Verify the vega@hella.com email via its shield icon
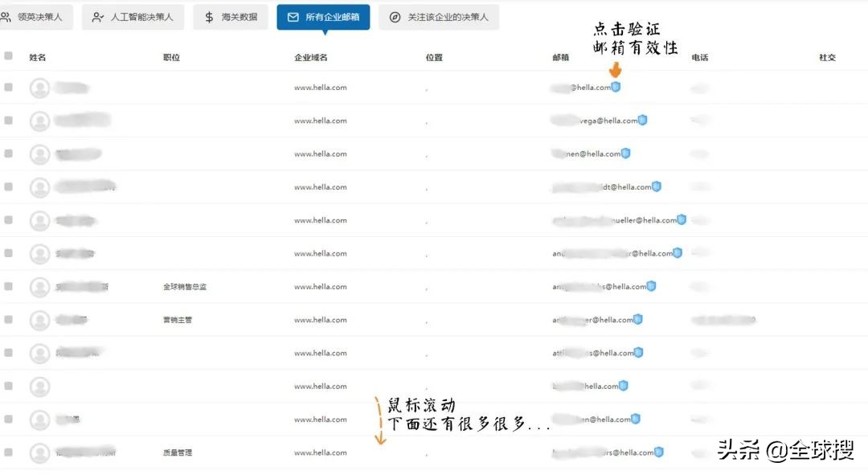868x475 pixels. click(644, 120)
